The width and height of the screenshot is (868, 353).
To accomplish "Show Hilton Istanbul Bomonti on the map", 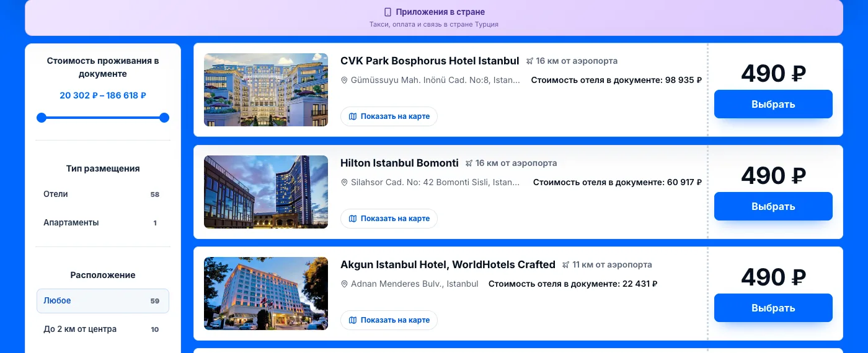I will (x=389, y=219).
